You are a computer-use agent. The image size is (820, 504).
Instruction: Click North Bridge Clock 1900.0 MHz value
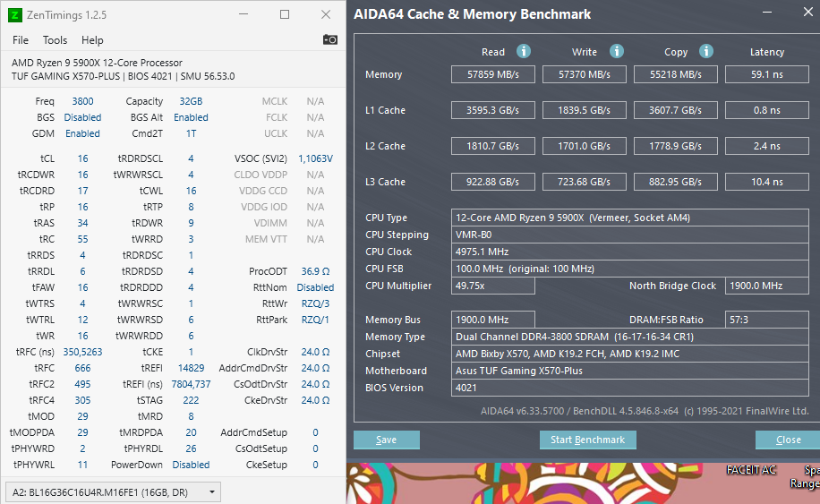767,286
